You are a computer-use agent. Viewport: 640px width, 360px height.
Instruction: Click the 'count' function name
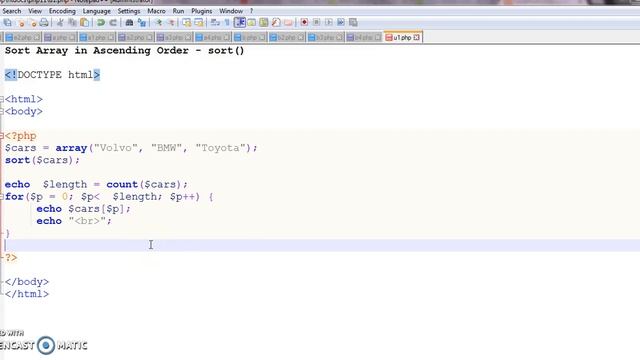point(122,184)
